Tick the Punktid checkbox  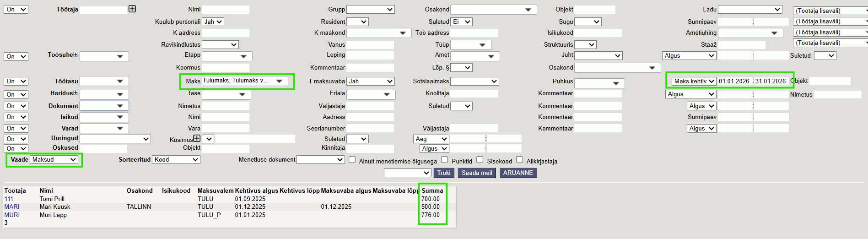coord(444,160)
